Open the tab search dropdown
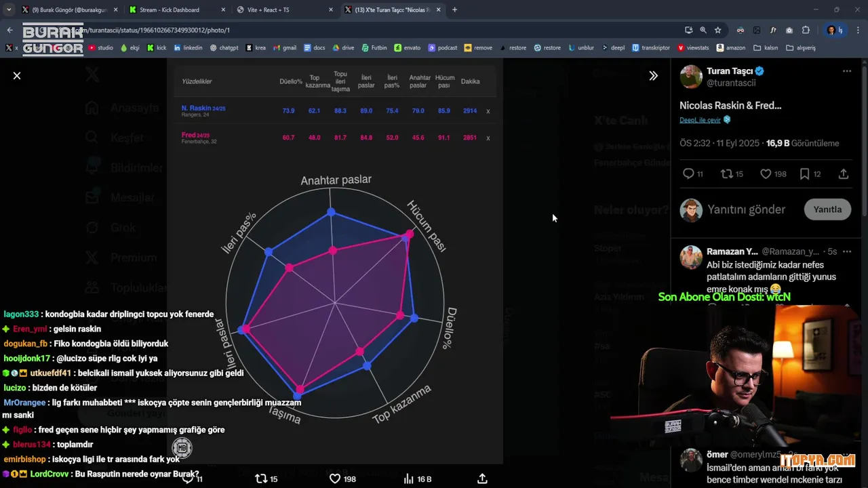Screen dimensions: 868x488 (x=8, y=9)
